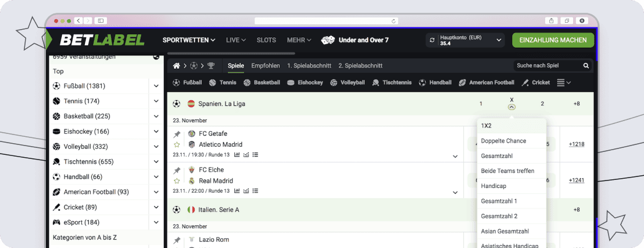
Task: Click the Suche nach Spiel search field
Action: pos(546,66)
